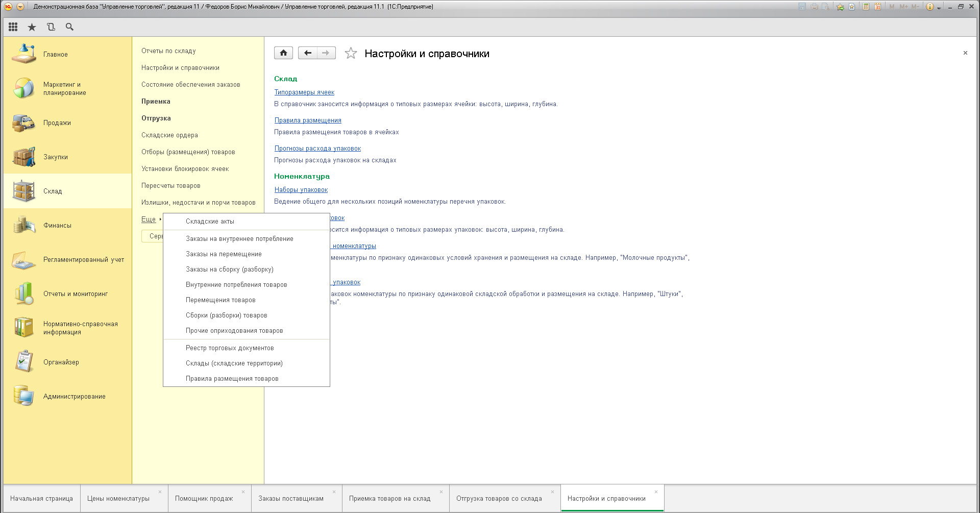Click the Add to favorites star-arrow icon in title bar

coord(840,7)
